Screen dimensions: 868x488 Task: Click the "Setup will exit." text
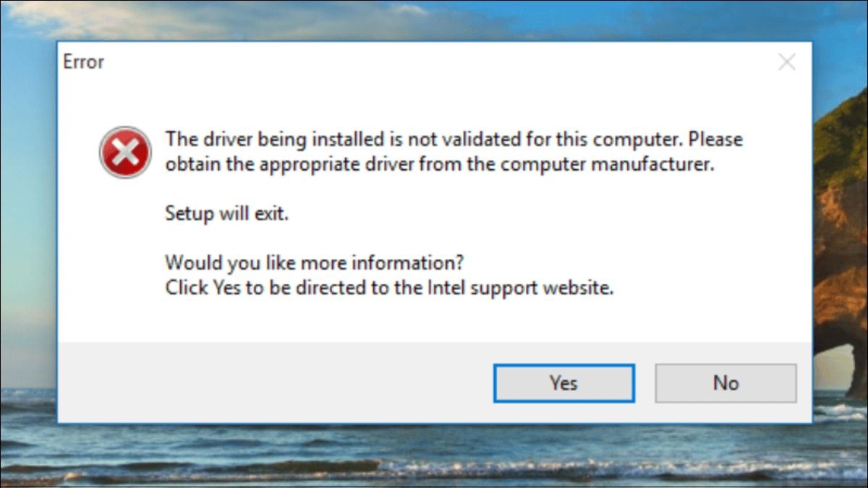point(226,214)
